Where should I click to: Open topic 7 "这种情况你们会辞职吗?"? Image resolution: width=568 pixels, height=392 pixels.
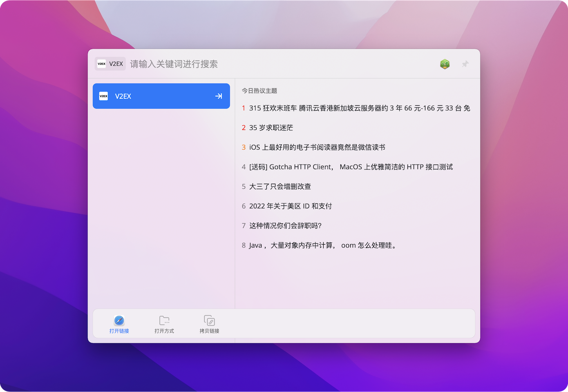click(282, 226)
